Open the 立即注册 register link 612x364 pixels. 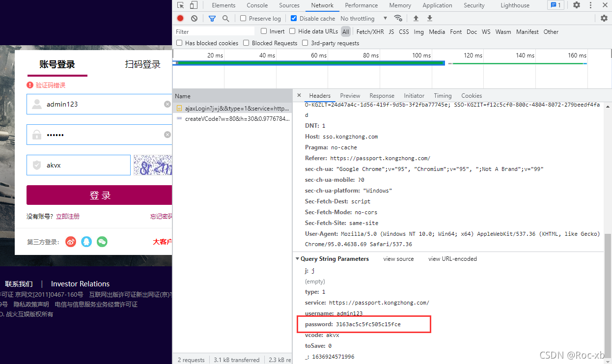[68, 216]
